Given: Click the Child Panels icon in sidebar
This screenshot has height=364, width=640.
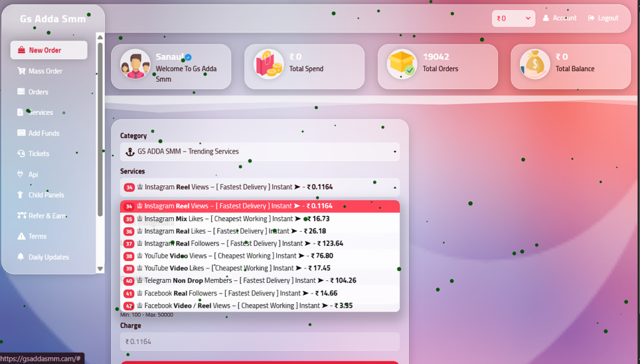Looking at the screenshot, I should tap(21, 195).
